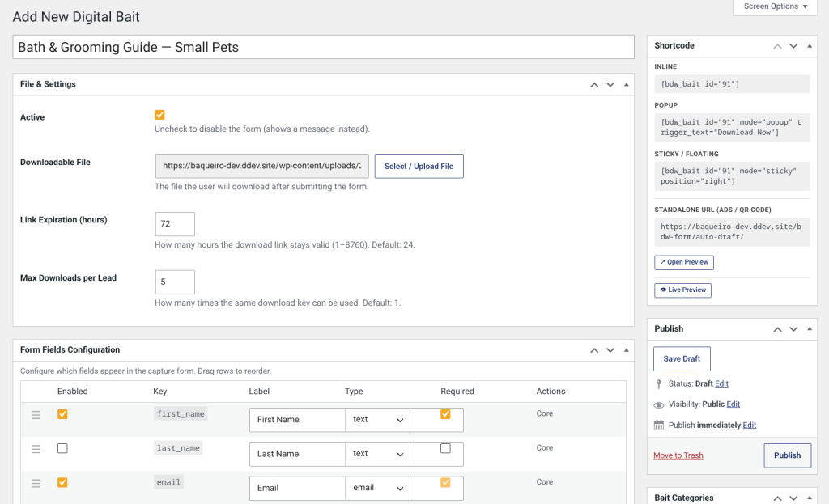Grab drag handle of email row
Image resolution: width=829 pixels, height=504 pixels.
pyautogui.click(x=36, y=484)
